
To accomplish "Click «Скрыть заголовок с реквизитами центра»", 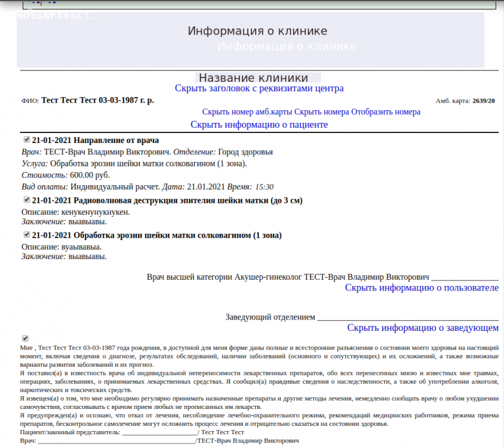I will tap(260, 88).
